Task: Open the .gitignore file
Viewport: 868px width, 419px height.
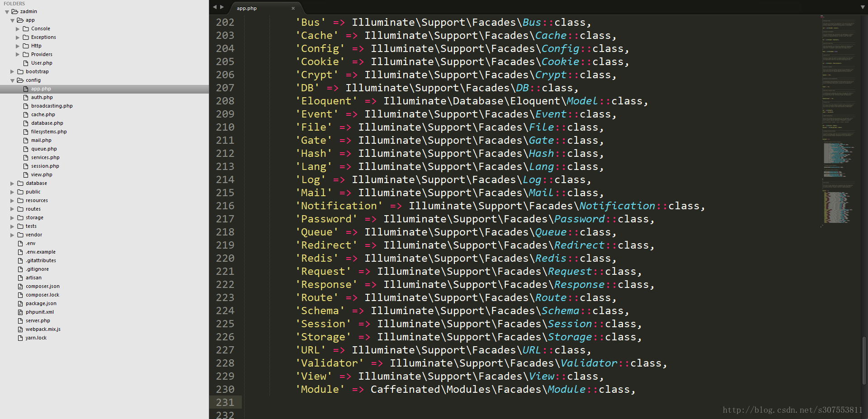Action: [37, 269]
